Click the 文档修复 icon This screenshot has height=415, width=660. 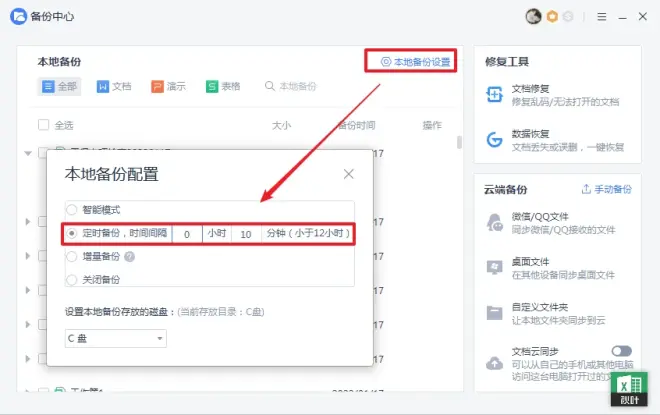(x=494, y=94)
